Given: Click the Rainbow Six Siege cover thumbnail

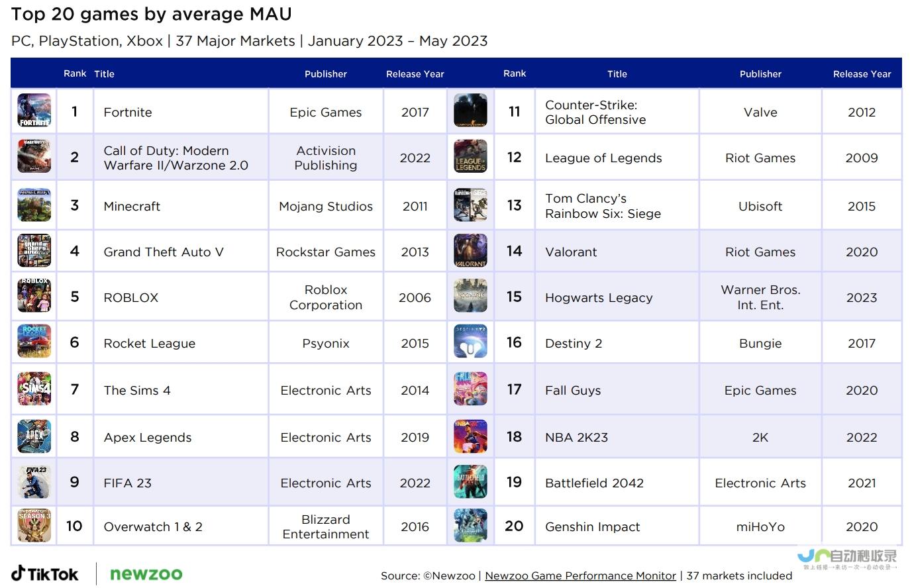Looking at the screenshot, I should [x=470, y=205].
